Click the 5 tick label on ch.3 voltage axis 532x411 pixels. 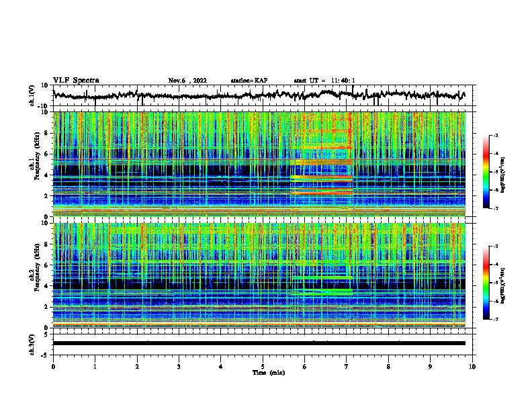click(x=46, y=334)
